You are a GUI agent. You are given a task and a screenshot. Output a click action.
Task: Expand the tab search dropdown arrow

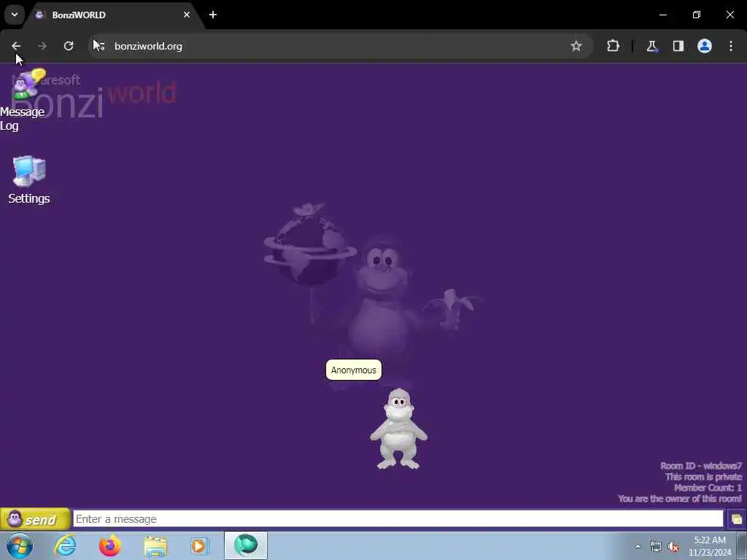pos(15,15)
